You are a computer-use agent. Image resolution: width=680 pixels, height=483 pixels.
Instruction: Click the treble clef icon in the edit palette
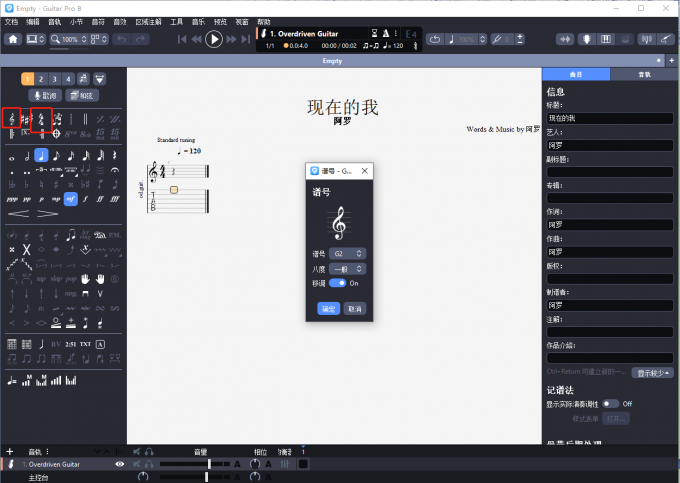[x=12, y=118]
